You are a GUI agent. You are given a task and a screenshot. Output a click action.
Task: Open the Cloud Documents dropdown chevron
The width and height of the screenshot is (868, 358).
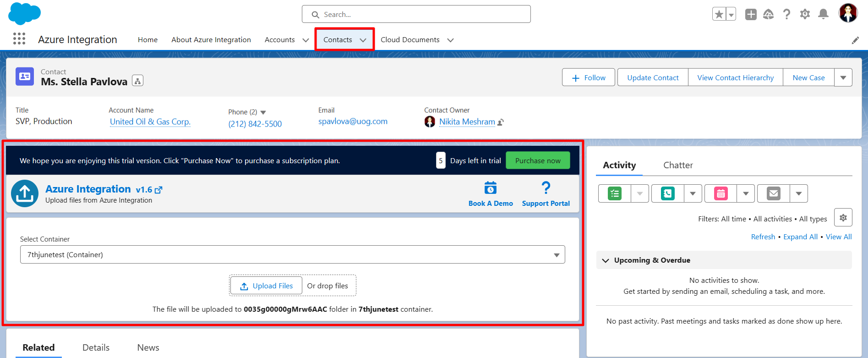tap(450, 40)
